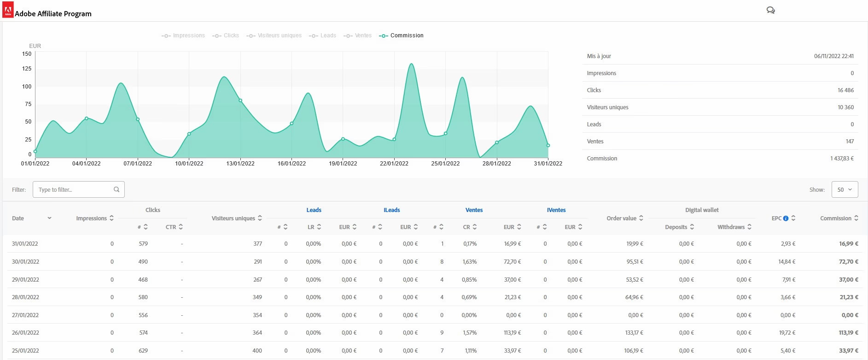Click the 30/01/2022 date row cell
This screenshot has width=868, height=360.
[x=25, y=262]
